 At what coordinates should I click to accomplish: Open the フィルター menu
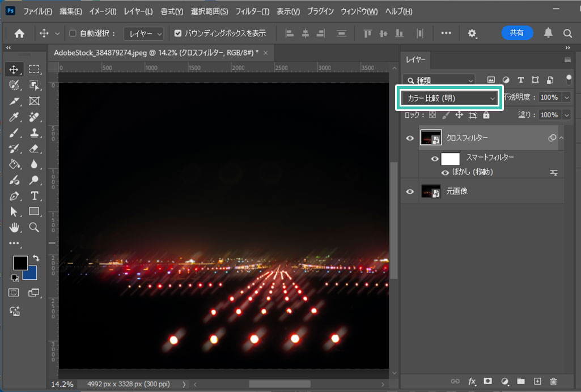coord(252,11)
